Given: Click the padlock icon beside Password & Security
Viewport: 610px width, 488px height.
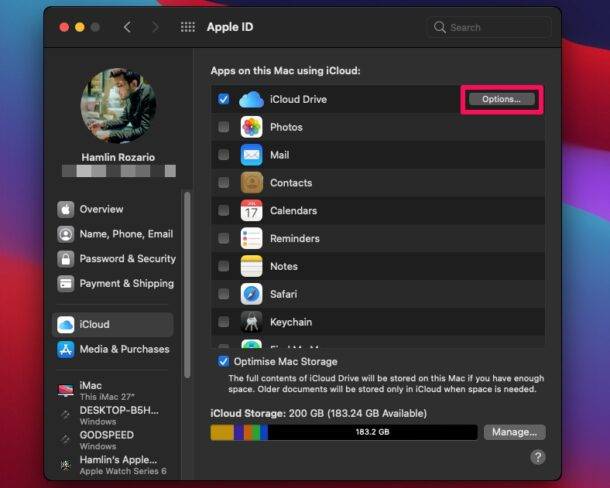Looking at the screenshot, I should coord(66,259).
